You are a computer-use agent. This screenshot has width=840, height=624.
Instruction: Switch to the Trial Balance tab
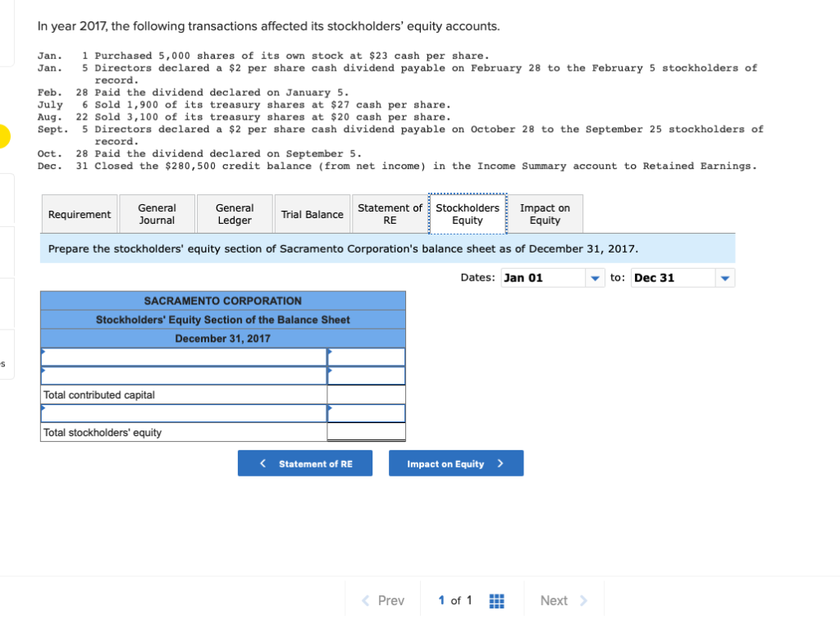[312, 214]
